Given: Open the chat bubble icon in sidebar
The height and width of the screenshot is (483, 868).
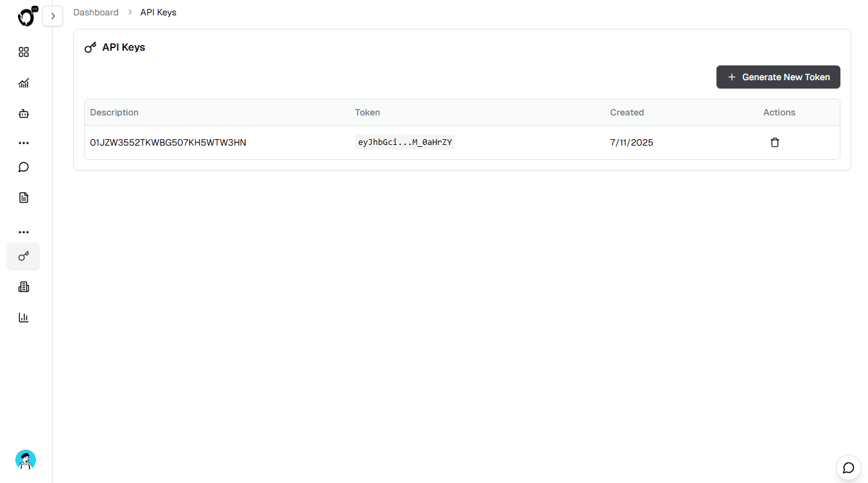Looking at the screenshot, I should 24,167.
